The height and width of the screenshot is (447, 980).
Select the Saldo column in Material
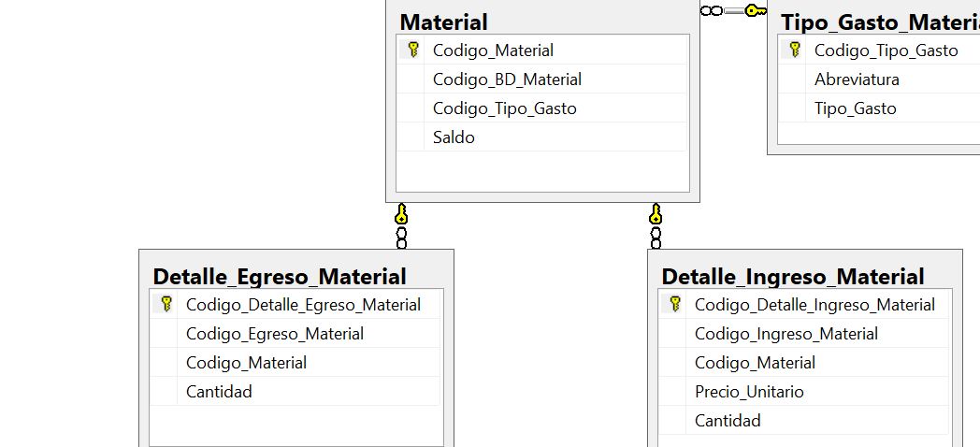[542, 137]
